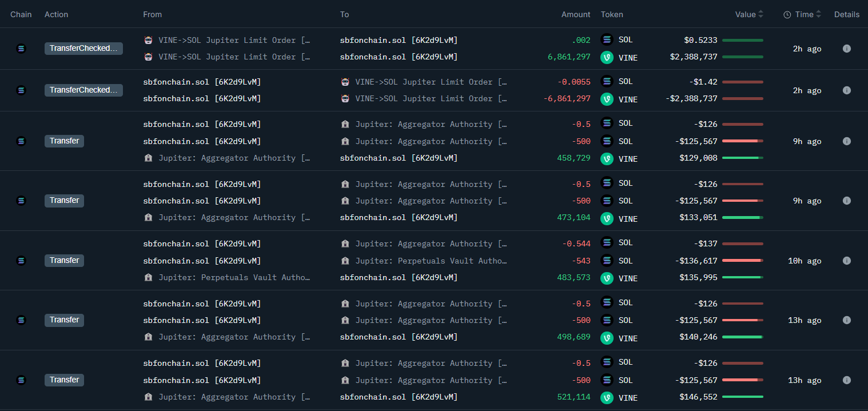868x411 pixels.
Task: Click building icon beside Perpetuals Vault sender
Action: tap(149, 277)
